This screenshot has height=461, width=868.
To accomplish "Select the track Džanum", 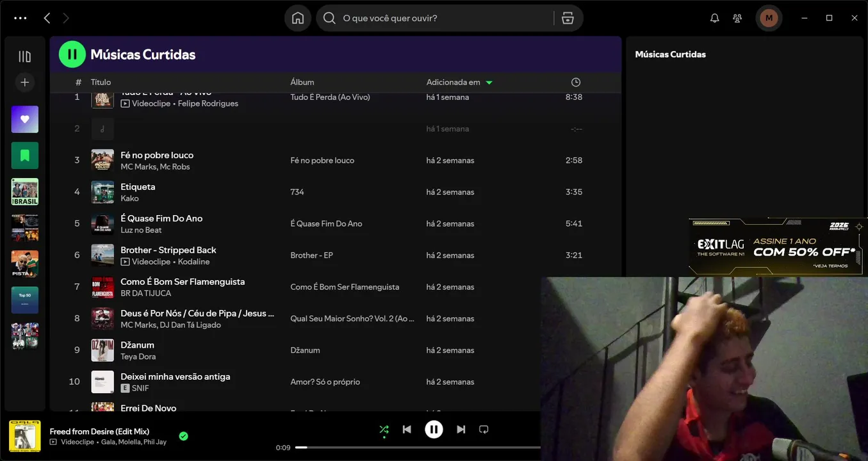I will pyautogui.click(x=137, y=344).
